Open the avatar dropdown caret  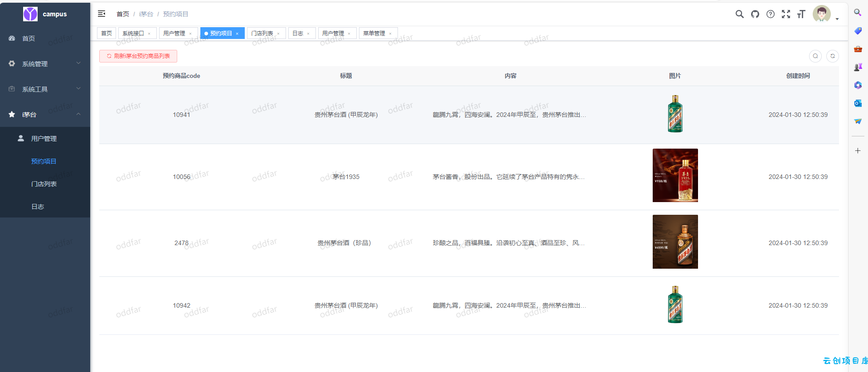[x=837, y=19]
